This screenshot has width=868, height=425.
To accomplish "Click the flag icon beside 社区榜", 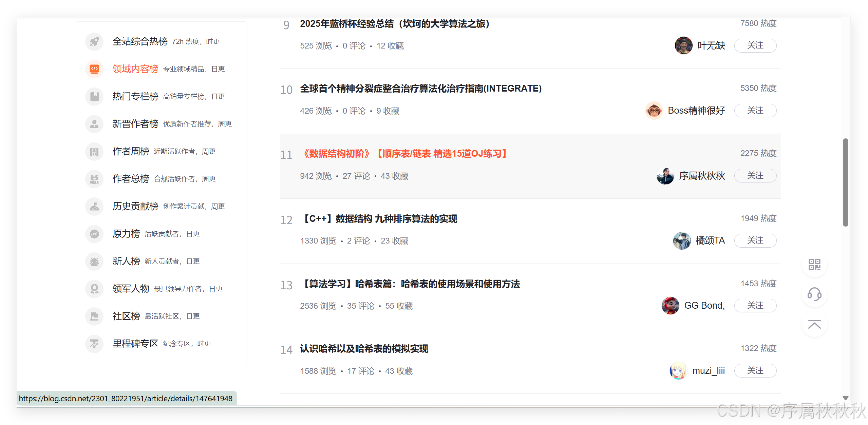I will click(94, 316).
